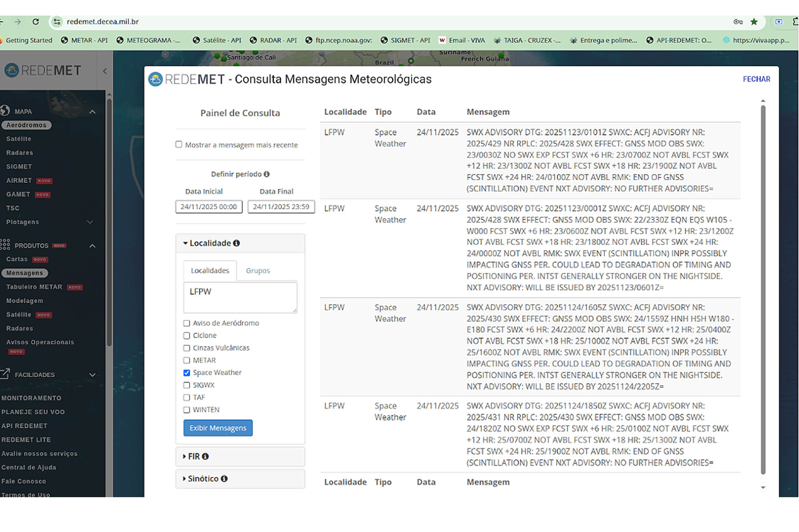Switch to the Grupos tab
The height and width of the screenshot is (532, 799).
(258, 270)
